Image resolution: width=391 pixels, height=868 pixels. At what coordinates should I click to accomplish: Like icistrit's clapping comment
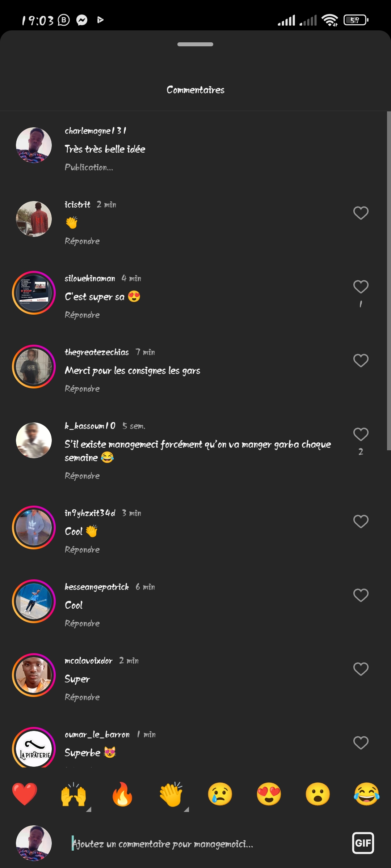click(x=361, y=213)
